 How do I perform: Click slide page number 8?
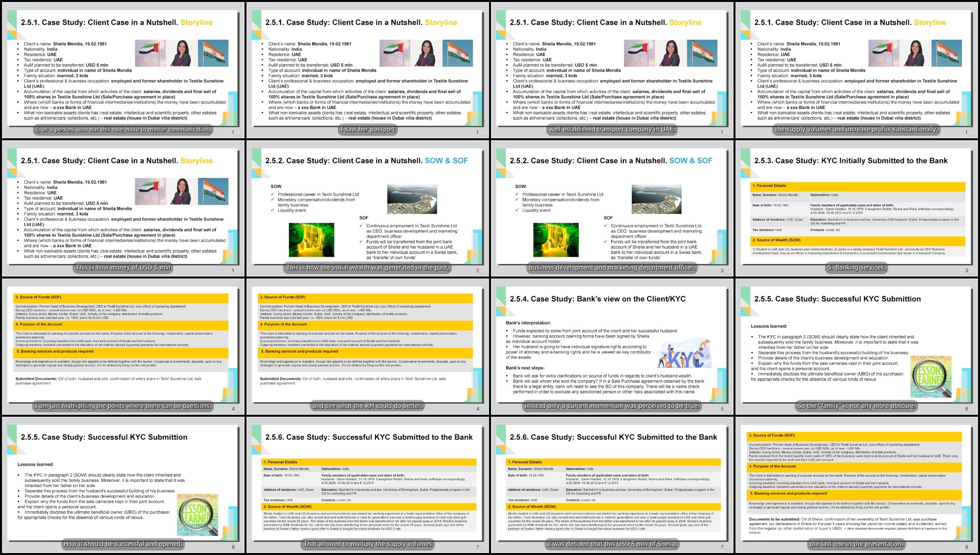pyautogui.click(x=967, y=547)
